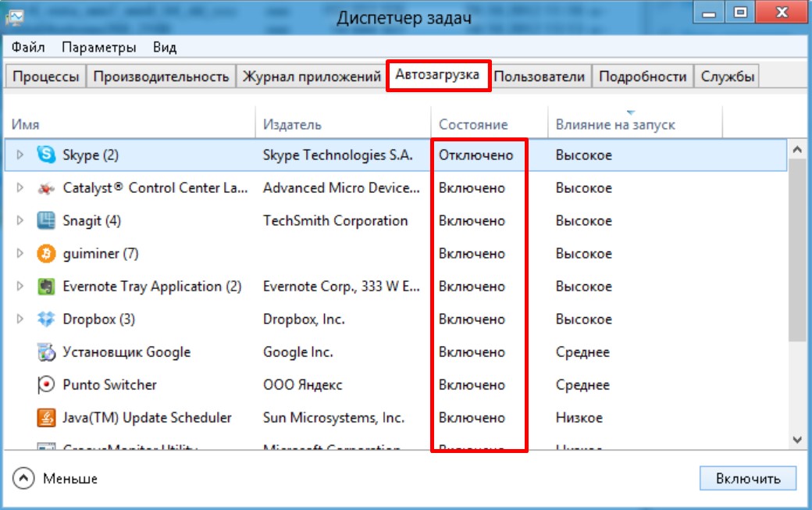The image size is (812, 510).
Task: Switch to the Службы tab
Action: [727, 77]
